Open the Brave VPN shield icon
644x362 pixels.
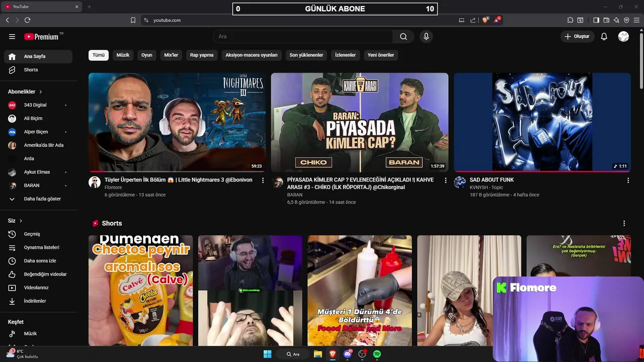(626, 20)
